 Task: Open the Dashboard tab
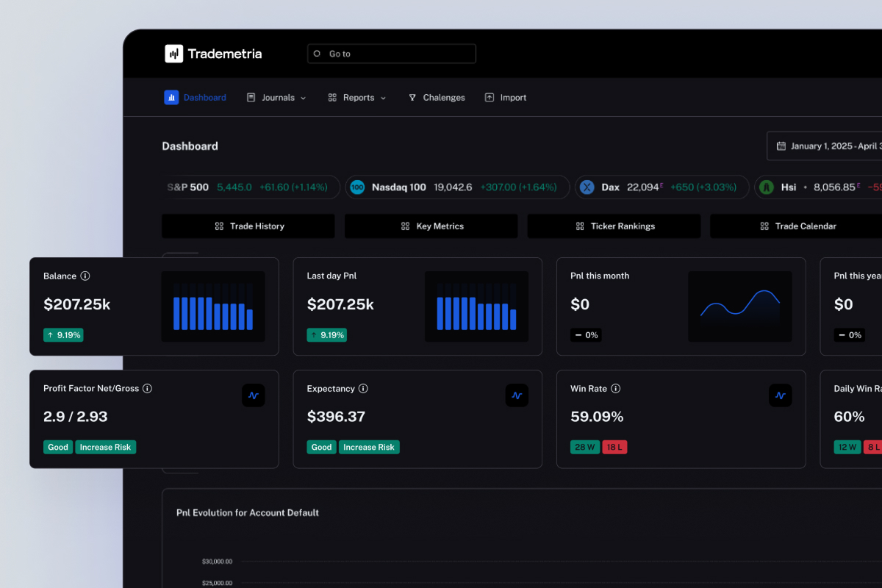(196, 97)
